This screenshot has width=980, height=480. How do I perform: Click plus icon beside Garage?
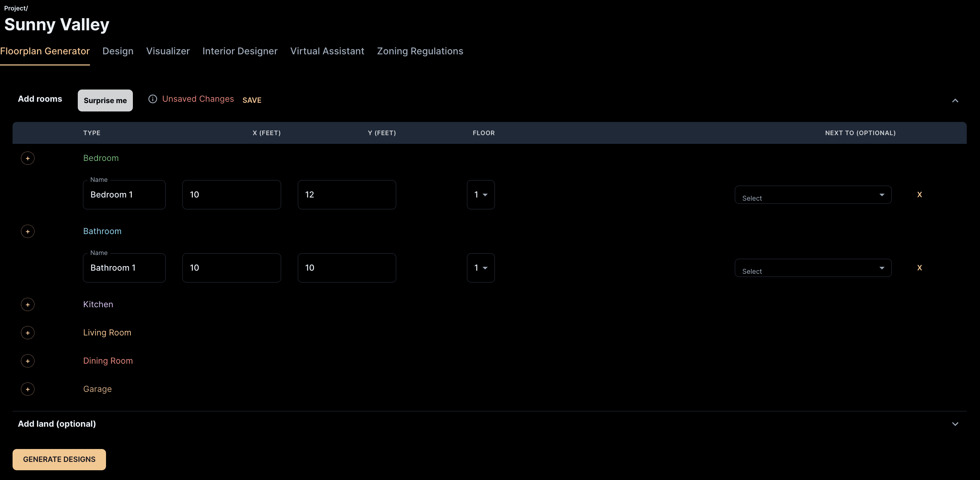point(28,389)
